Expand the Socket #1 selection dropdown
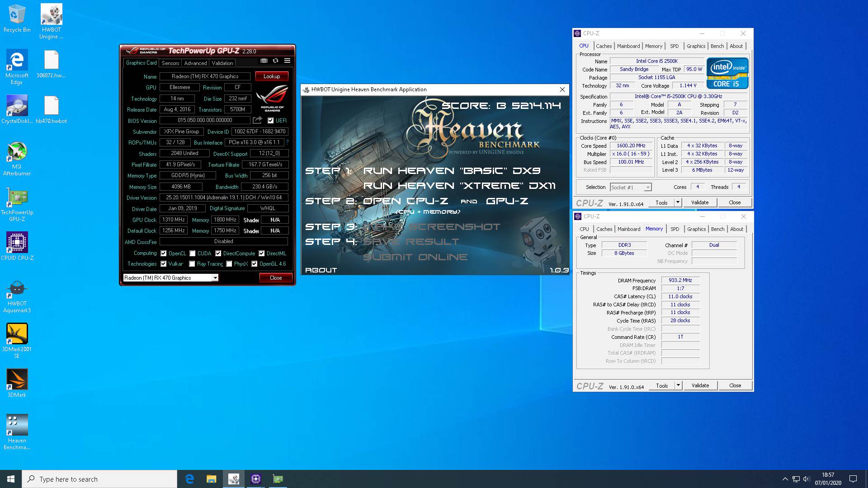This screenshot has width=868, height=488. (648, 188)
